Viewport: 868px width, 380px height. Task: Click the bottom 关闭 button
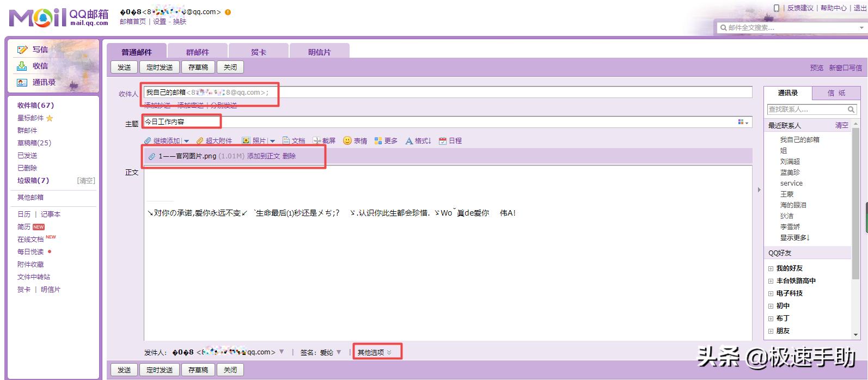coord(230,370)
